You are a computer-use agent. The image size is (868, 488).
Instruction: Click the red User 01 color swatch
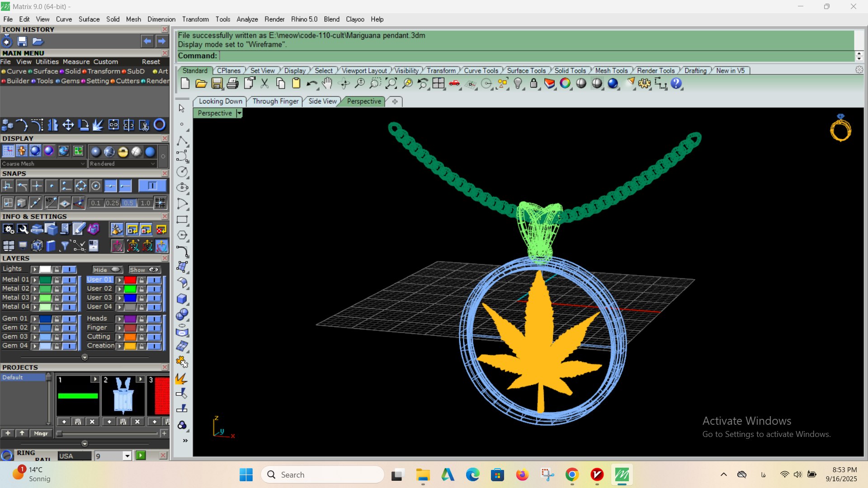click(x=130, y=280)
